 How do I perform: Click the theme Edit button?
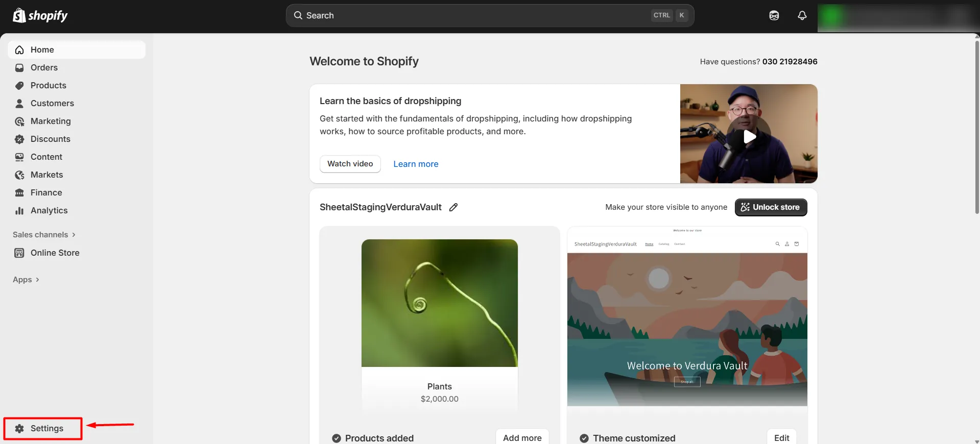(781, 437)
